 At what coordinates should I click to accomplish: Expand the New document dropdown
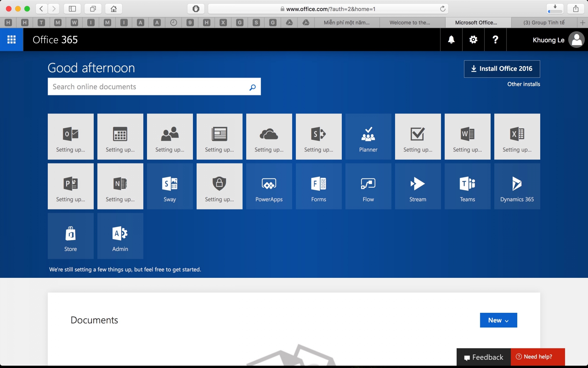[x=499, y=320]
